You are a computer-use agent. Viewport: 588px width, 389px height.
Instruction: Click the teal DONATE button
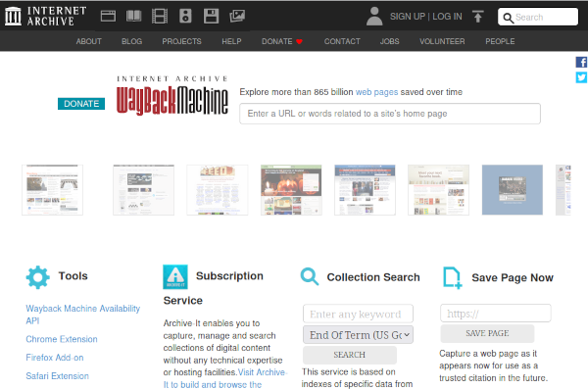[81, 104]
